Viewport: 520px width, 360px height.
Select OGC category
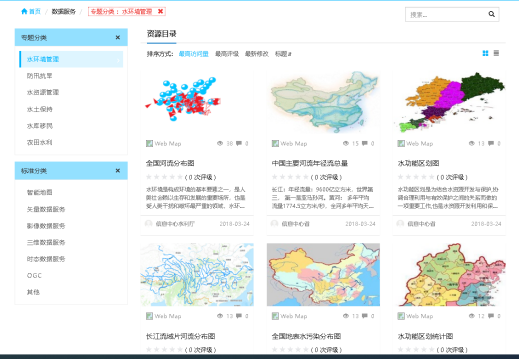point(34,276)
